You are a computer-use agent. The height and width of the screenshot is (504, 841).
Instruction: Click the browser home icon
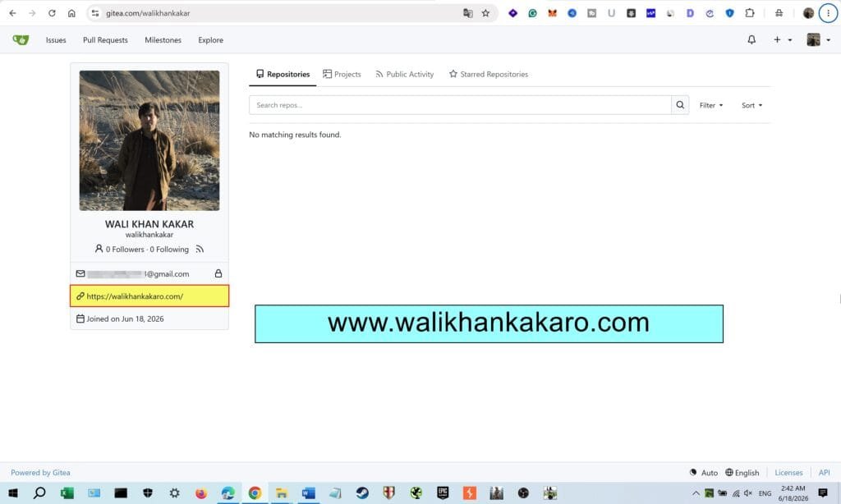coord(71,13)
